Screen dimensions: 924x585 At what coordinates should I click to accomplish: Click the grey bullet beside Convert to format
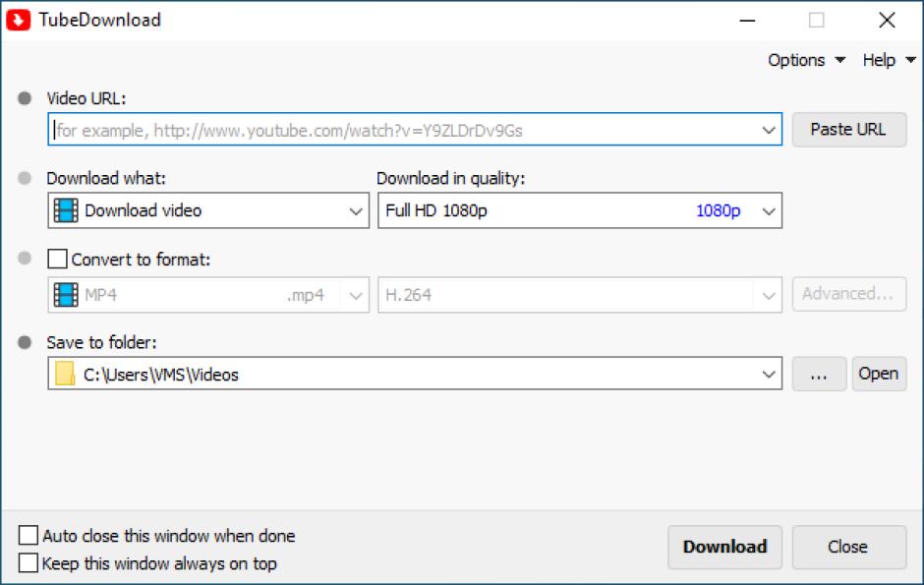[x=25, y=258]
